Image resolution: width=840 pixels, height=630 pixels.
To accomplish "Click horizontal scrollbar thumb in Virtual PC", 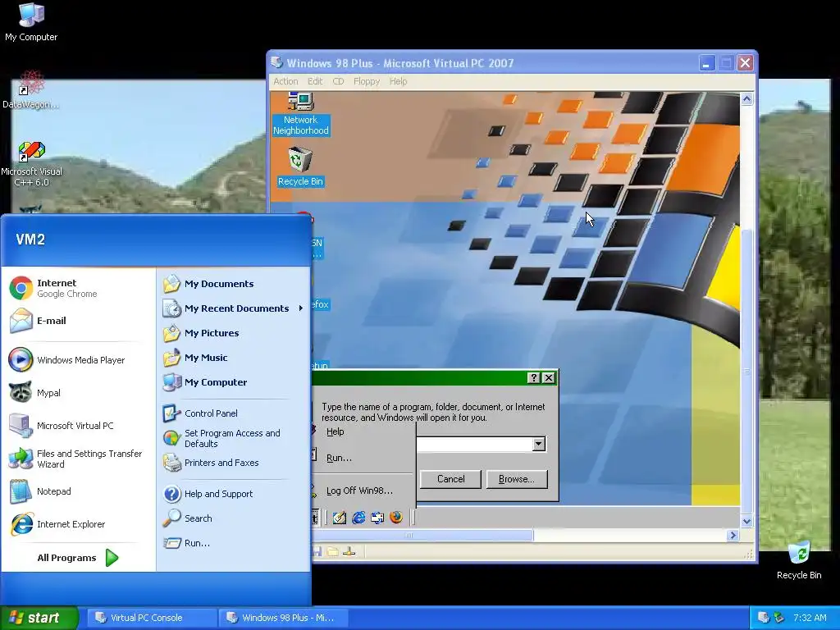I will (x=422, y=535).
